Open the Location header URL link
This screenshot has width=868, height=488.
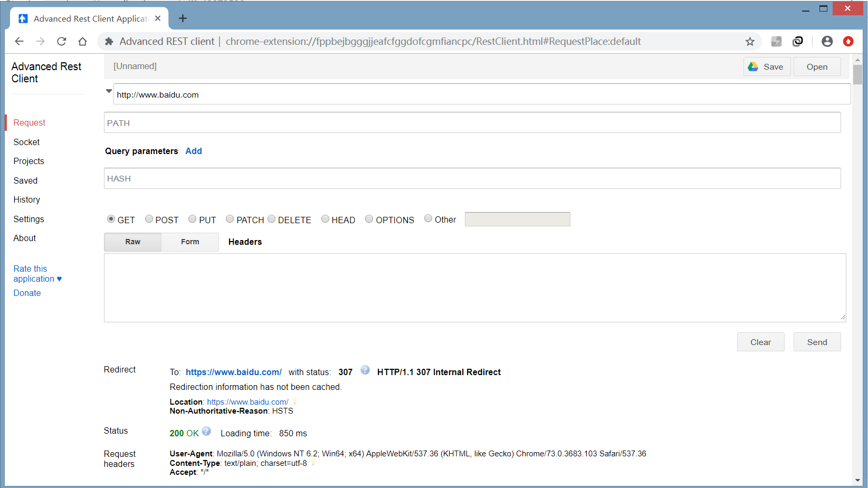pyautogui.click(x=247, y=402)
